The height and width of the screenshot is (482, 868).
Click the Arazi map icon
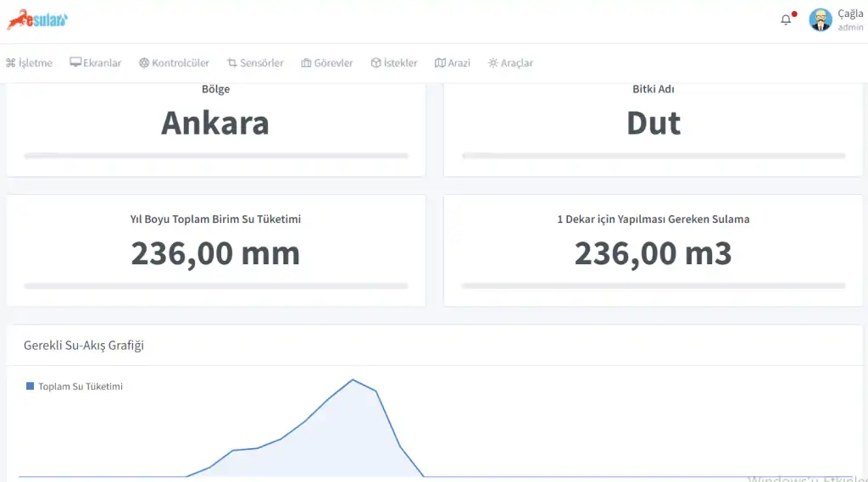pos(440,63)
